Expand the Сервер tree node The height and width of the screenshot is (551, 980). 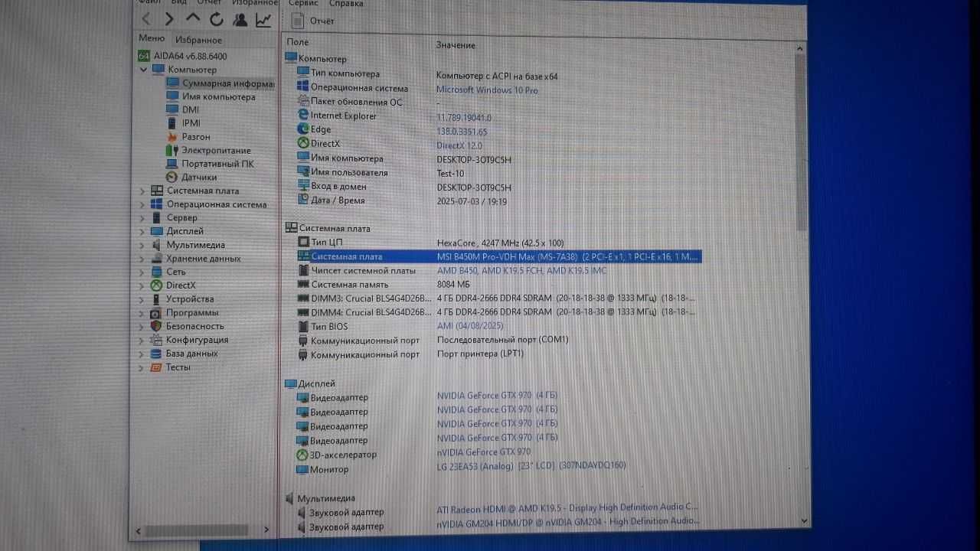[x=142, y=218]
